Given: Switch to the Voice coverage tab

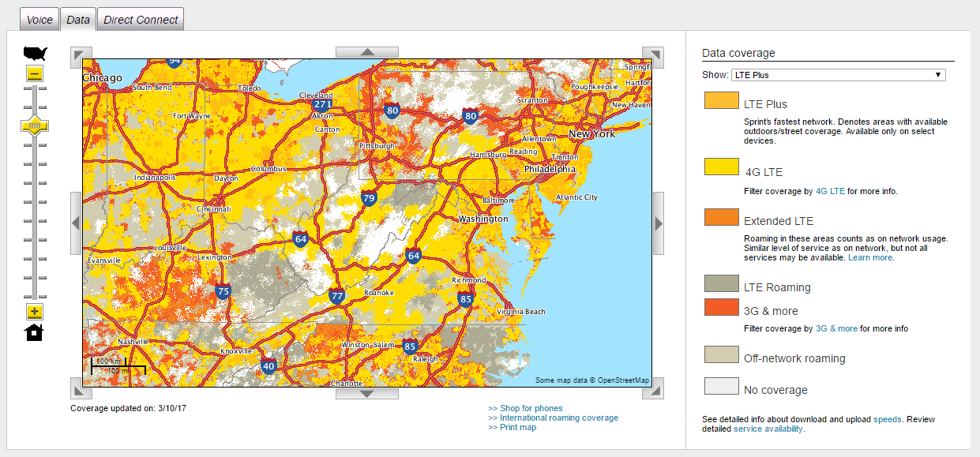Looking at the screenshot, I should (39, 20).
